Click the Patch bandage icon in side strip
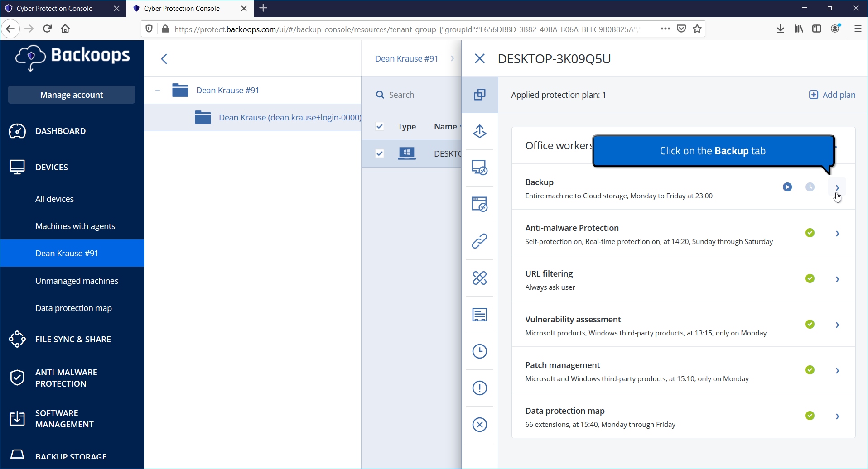Viewport: 868px width, 469px height. pyautogui.click(x=480, y=278)
